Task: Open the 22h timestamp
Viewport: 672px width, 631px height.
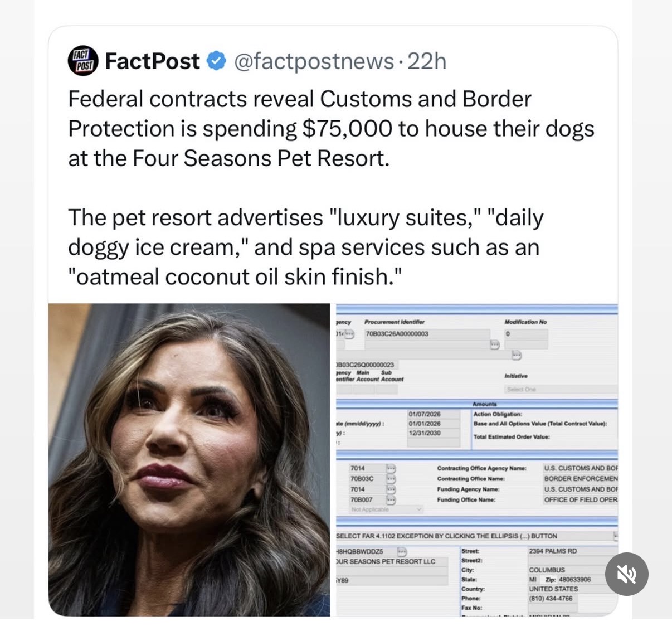Action: click(x=427, y=61)
